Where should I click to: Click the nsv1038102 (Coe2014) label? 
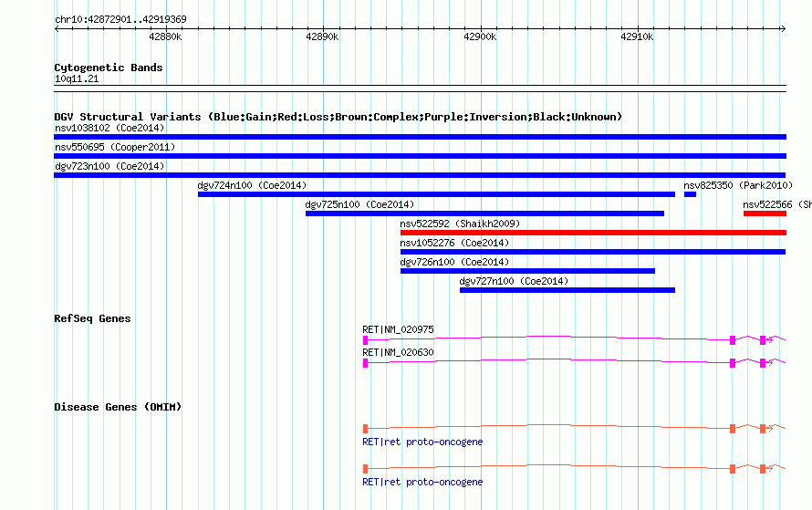click(109, 128)
